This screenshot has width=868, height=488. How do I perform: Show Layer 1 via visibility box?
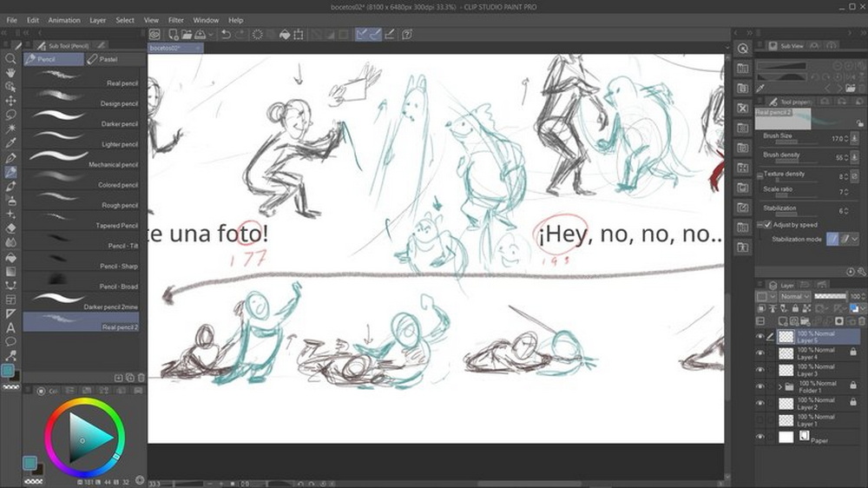760,420
